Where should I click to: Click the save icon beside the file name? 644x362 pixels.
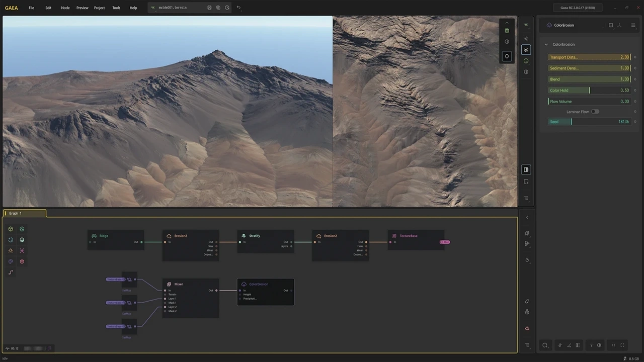click(209, 8)
